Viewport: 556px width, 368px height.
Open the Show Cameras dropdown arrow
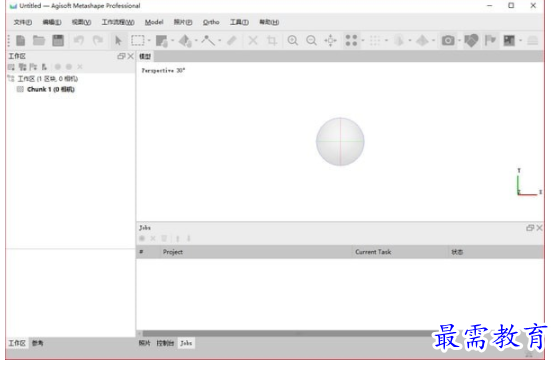459,40
